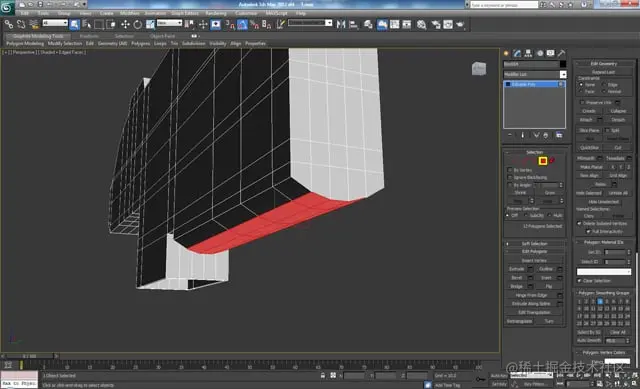
Task: Open the Modifier List dropdown
Action: pos(563,74)
